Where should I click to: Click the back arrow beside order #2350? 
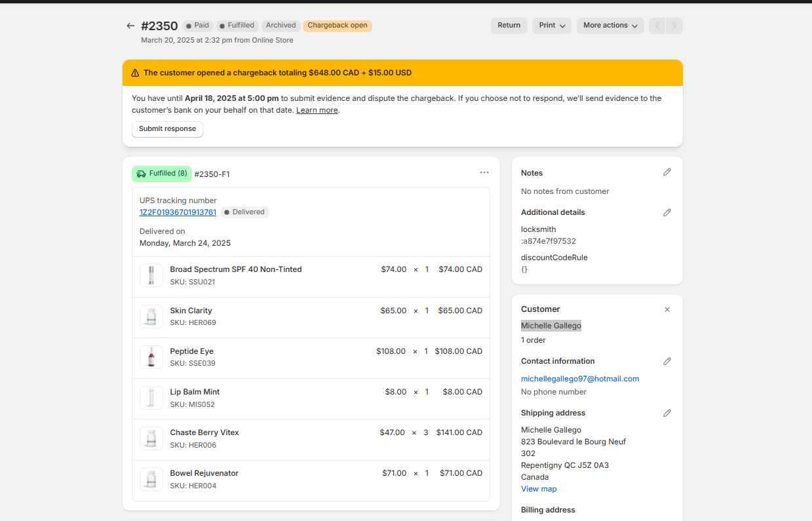click(130, 26)
